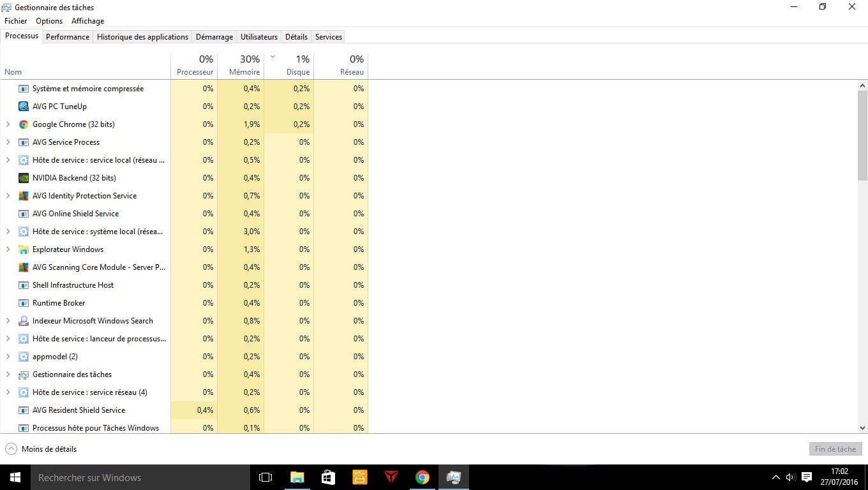868x490 pixels.
Task: Open Task View on the taskbar
Action: click(x=266, y=477)
